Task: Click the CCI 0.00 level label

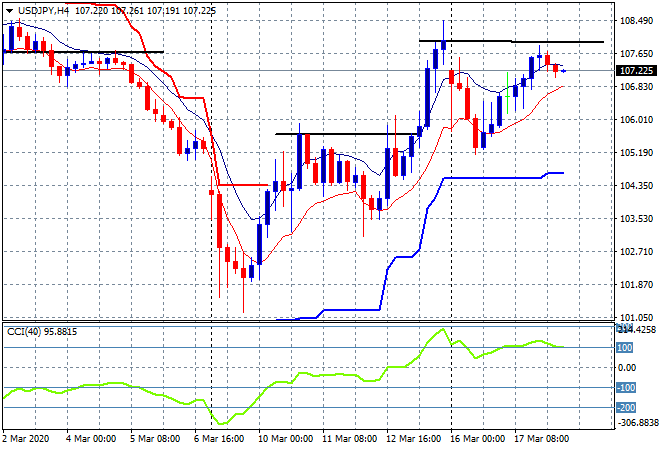Action: pos(627,368)
